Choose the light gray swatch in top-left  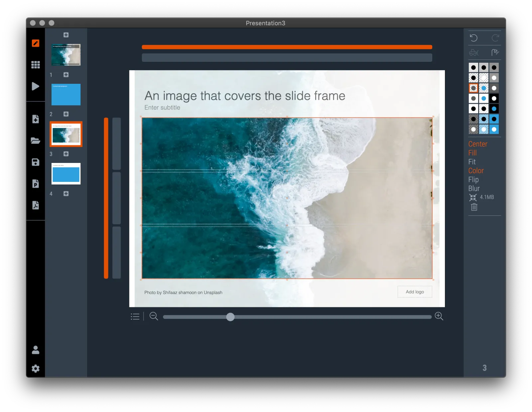(x=473, y=68)
